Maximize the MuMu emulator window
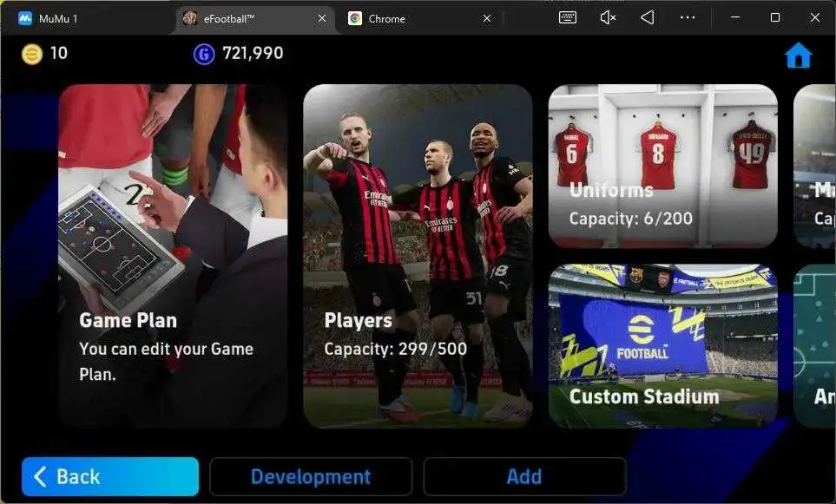836x504 pixels. click(775, 17)
